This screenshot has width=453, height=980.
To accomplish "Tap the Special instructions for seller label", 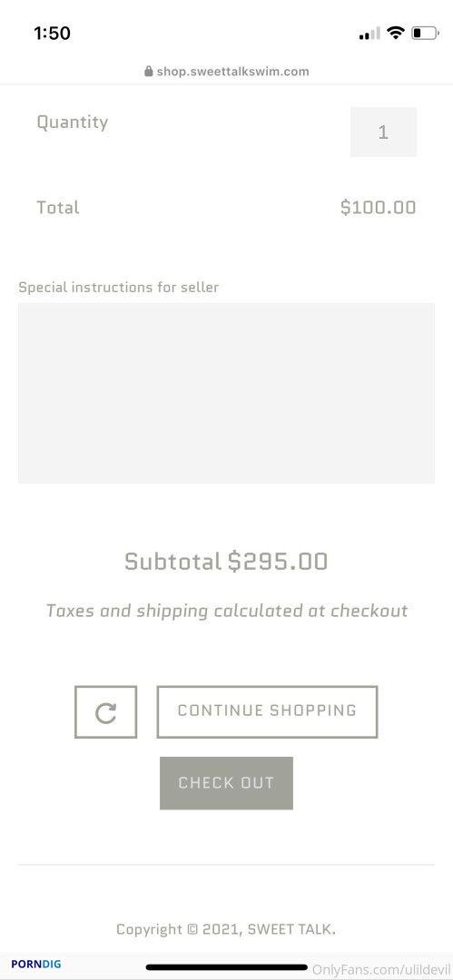I will (x=118, y=288).
